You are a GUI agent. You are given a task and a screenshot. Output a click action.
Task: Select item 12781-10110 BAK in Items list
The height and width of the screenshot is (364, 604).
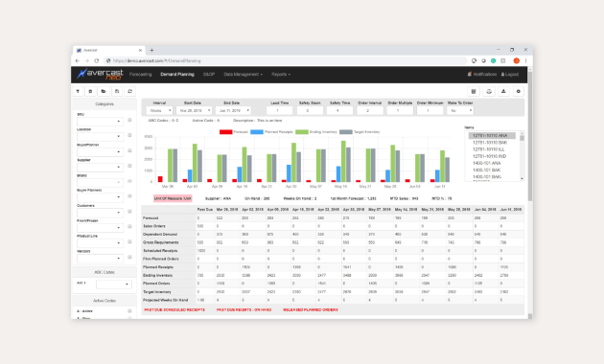[490, 143]
